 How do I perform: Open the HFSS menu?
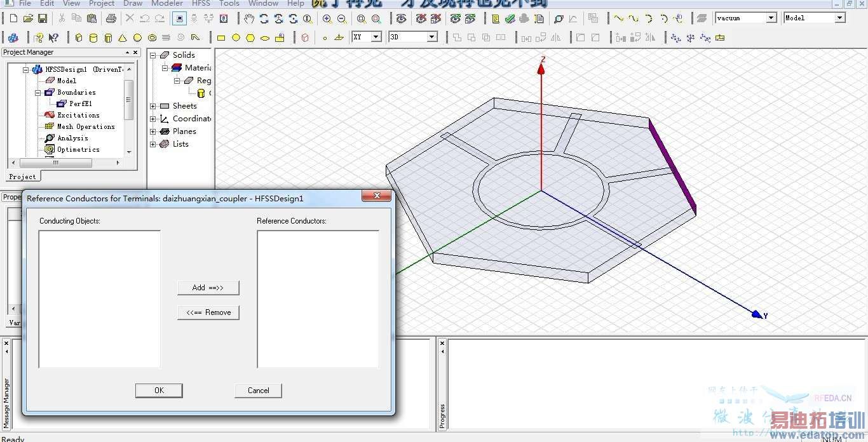pos(201,3)
